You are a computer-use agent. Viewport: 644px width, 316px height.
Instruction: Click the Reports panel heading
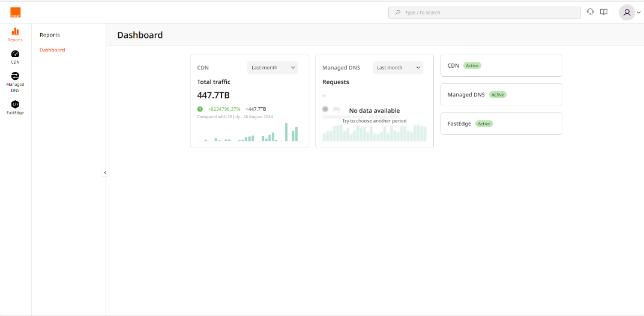[50, 35]
